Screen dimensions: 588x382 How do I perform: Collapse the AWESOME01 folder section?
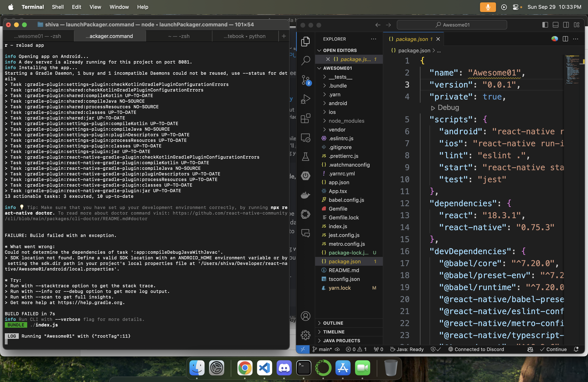[349, 68]
